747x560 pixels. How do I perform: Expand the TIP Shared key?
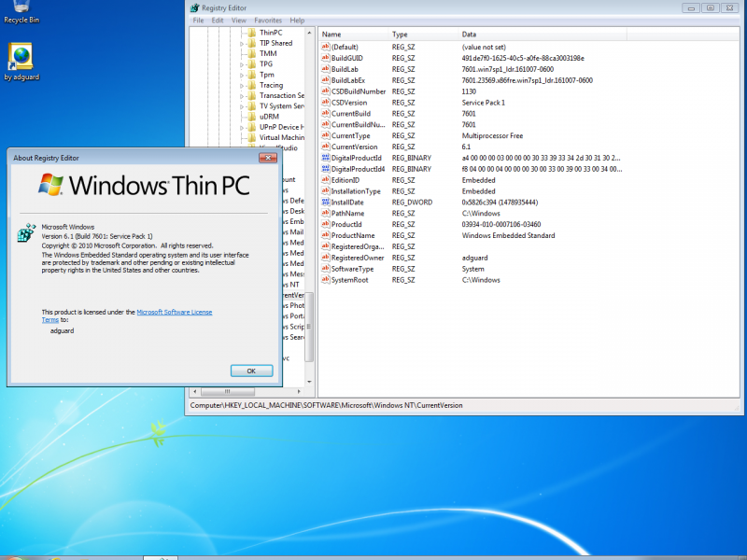coord(242,43)
